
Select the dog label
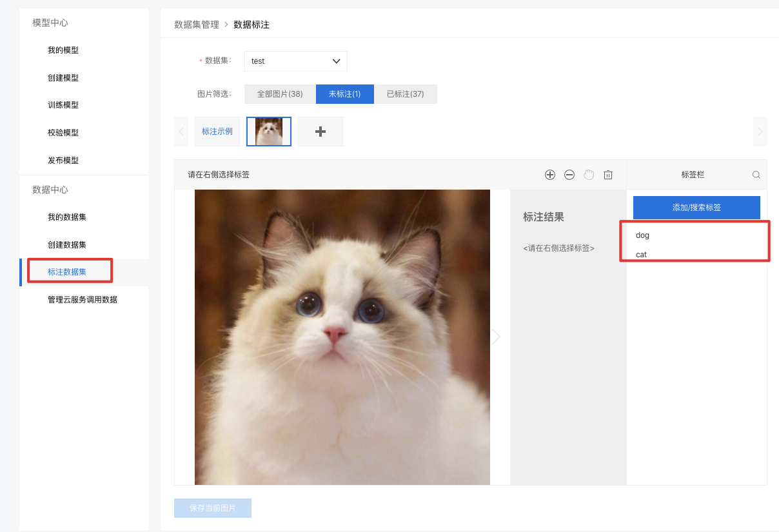click(642, 235)
